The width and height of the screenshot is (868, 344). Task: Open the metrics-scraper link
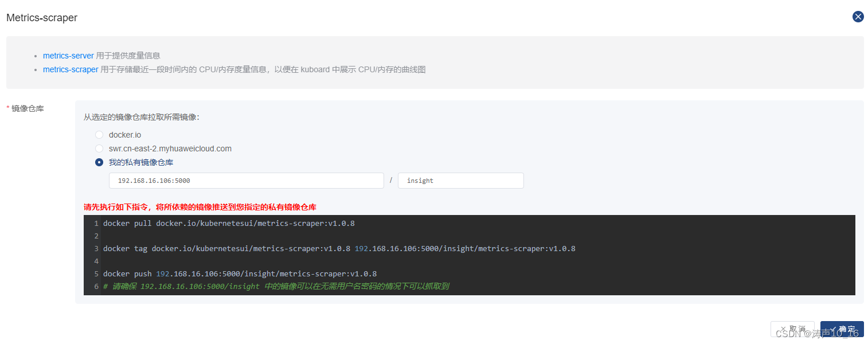pyautogui.click(x=71, y=69)
